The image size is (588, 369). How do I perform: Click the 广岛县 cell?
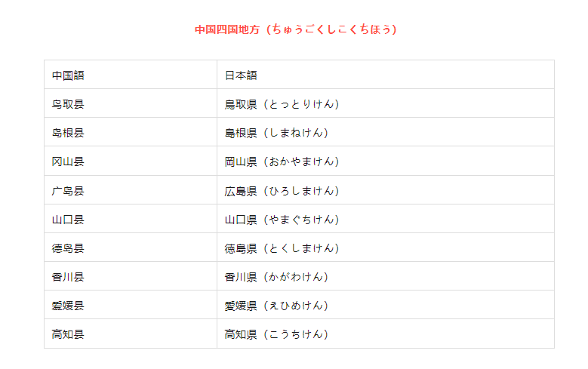pyautogui.click(x=131, y=190)
